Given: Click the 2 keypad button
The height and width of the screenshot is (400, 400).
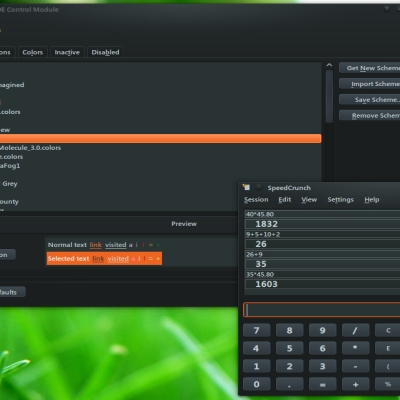Looking at the screenshot, I should click(289, 366).
